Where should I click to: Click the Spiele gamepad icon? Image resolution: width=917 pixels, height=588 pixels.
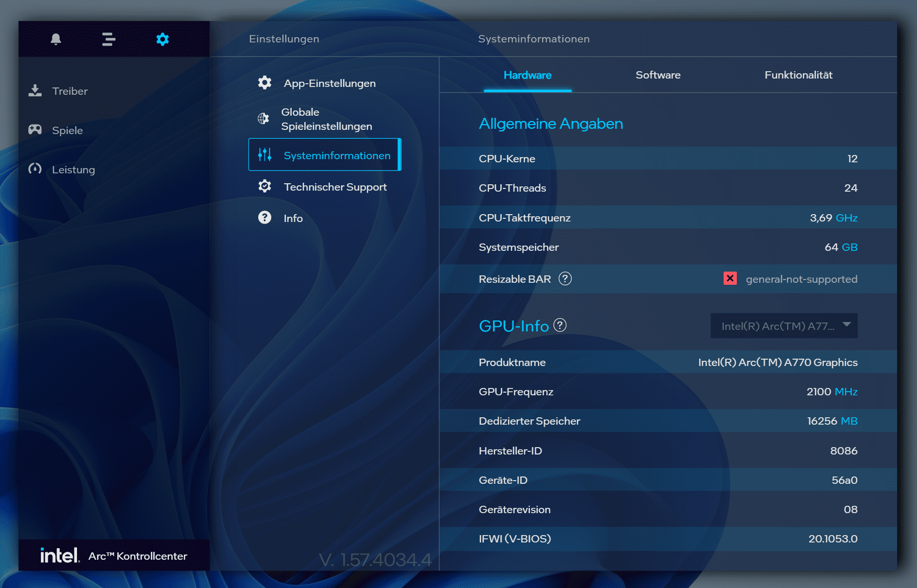(x=35, y=129)
